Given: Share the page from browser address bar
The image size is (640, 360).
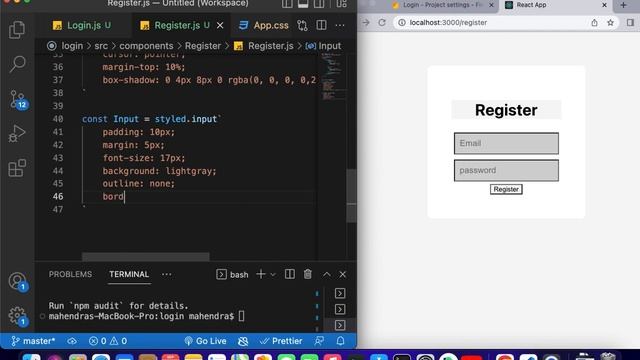Looking at the screenshot, I should click(594, 22).
